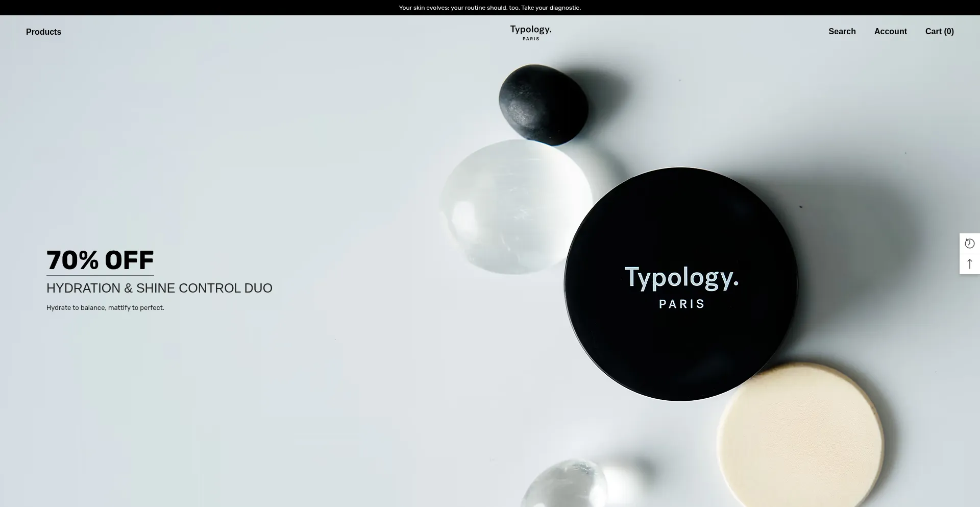The image size is (980, 507).
Task: Click the black Typology compact hero image
Action: [x=681, y=284]
